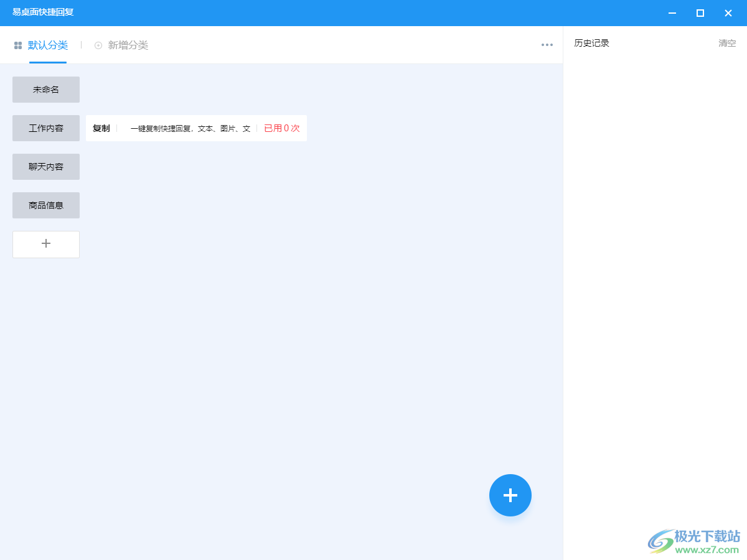Image resolution: width=747 pixels, height=560 pixels.
Task: Minimize the 易桌面快捷回复 window
Action: pyautogui.click(x=672, y=13)
